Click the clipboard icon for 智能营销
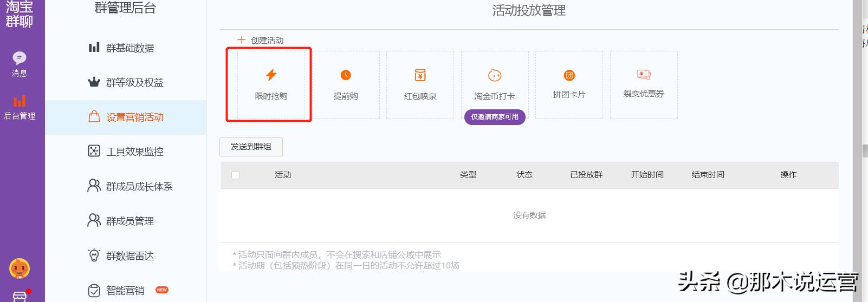Image resolution: width=868 pixels, height=302 pixels. coord(94,291)
